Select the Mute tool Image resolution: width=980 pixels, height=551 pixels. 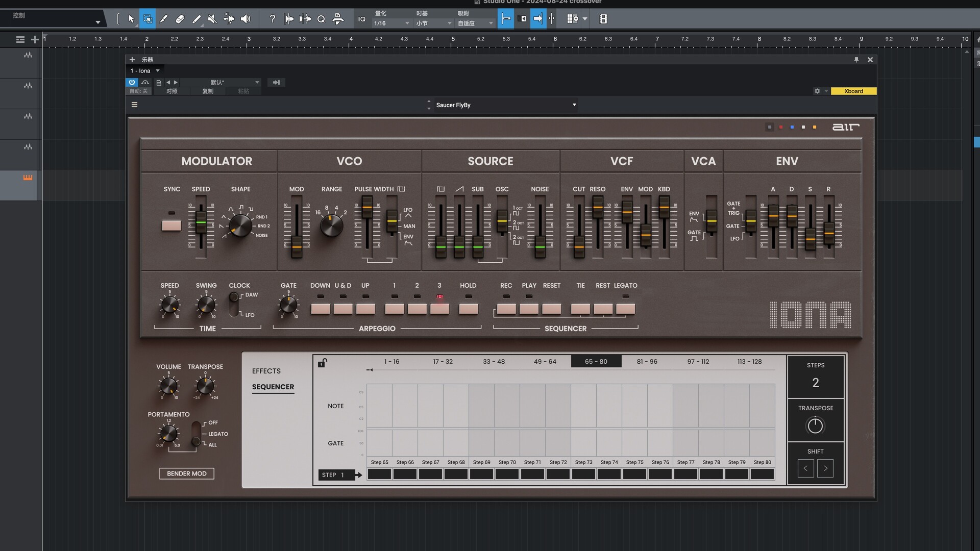212,19
